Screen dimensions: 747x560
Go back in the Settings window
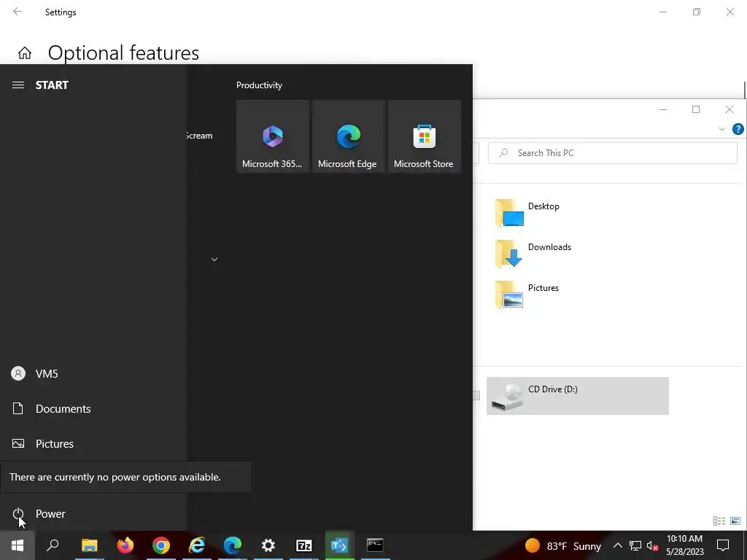point(18,12)
